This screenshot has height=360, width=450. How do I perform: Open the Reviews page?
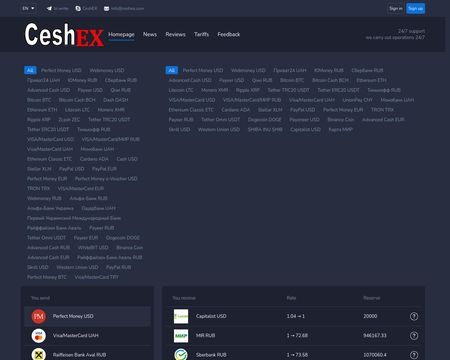click(175, 34)
